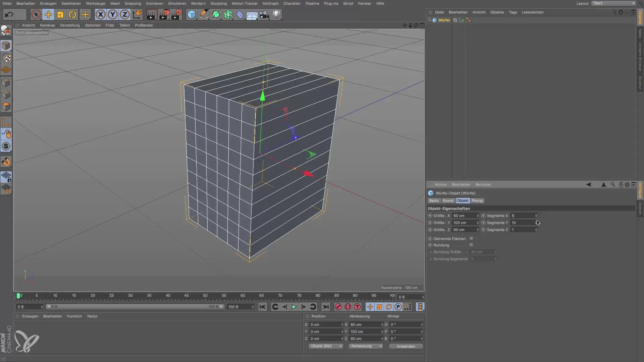Jump to the animation start

click(263, 307)
